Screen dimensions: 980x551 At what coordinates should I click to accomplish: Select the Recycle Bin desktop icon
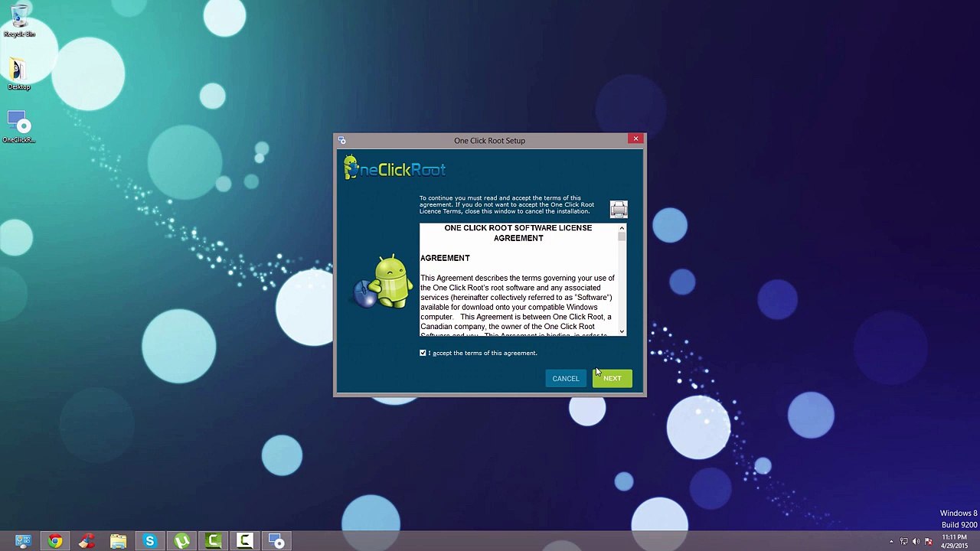tap(19, 21)
